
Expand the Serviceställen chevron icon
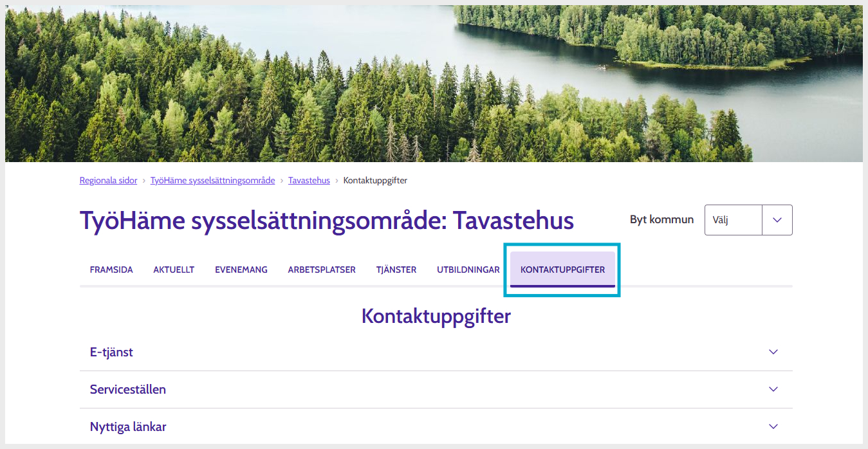pos(773,389)
